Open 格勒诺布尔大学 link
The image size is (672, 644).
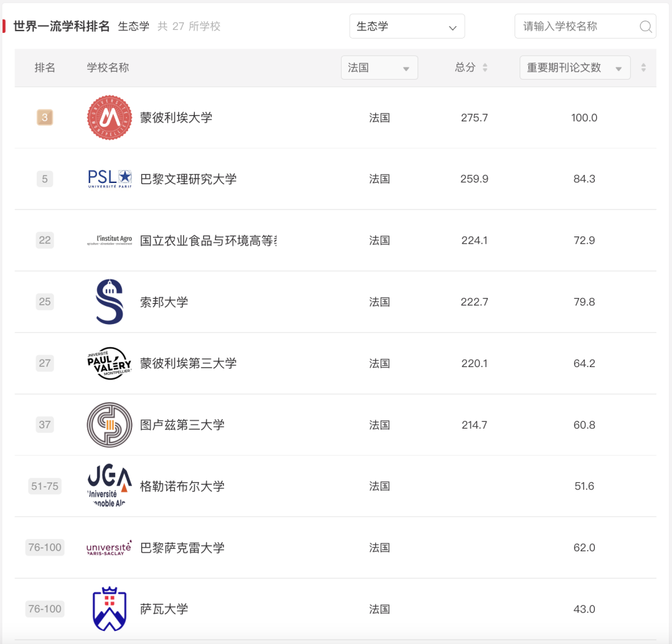tap(182, 486)
